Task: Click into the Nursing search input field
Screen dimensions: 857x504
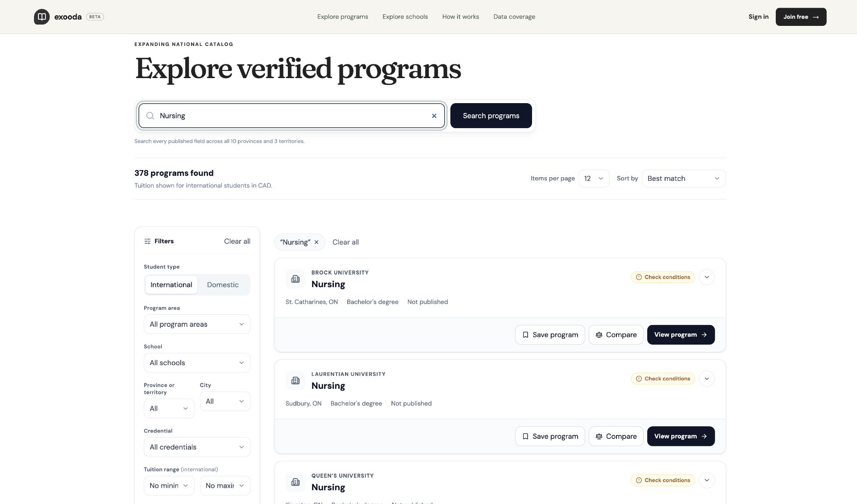Action: pos(291,116)
